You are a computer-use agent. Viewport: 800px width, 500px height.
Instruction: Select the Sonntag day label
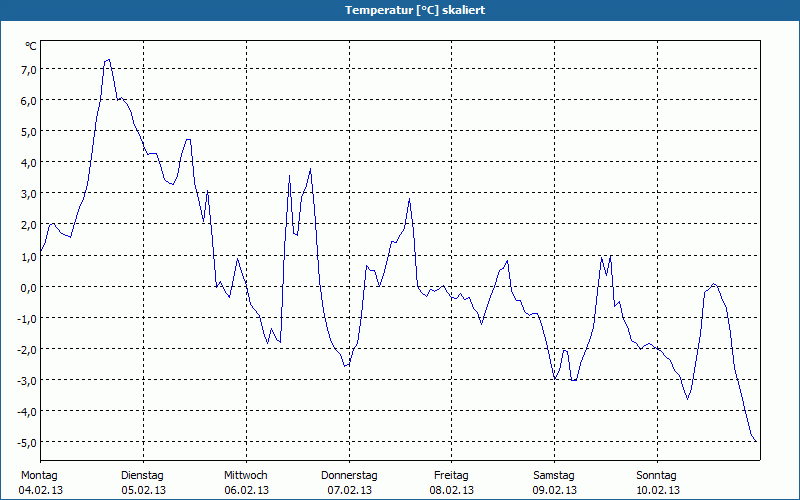tap(657, 476)
